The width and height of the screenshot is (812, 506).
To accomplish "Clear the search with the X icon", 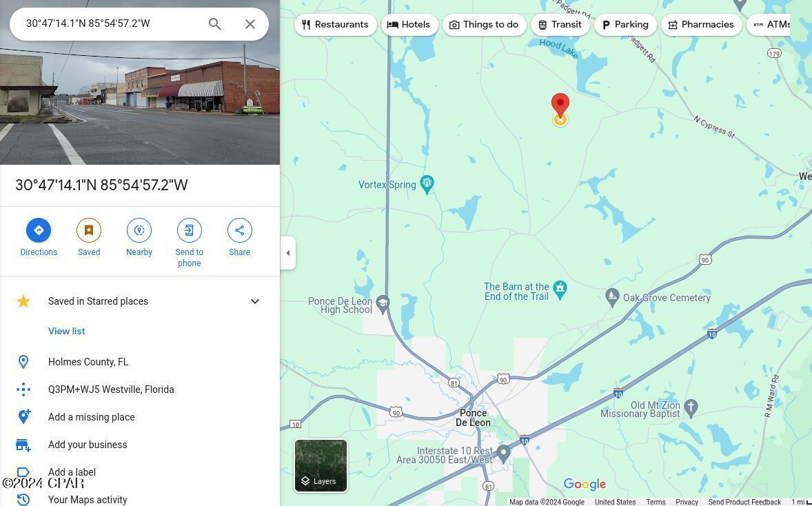I will pyautogui.click(x=250, y=24).
